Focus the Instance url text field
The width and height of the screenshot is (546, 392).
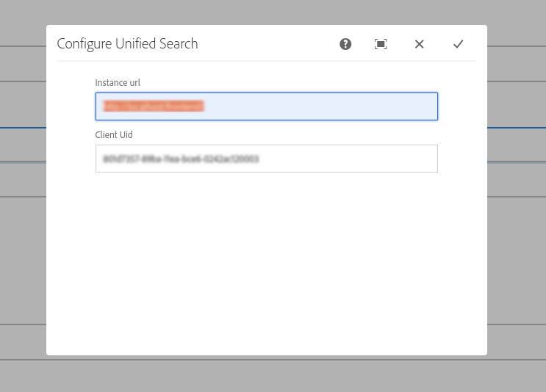[x=316, y=106]
